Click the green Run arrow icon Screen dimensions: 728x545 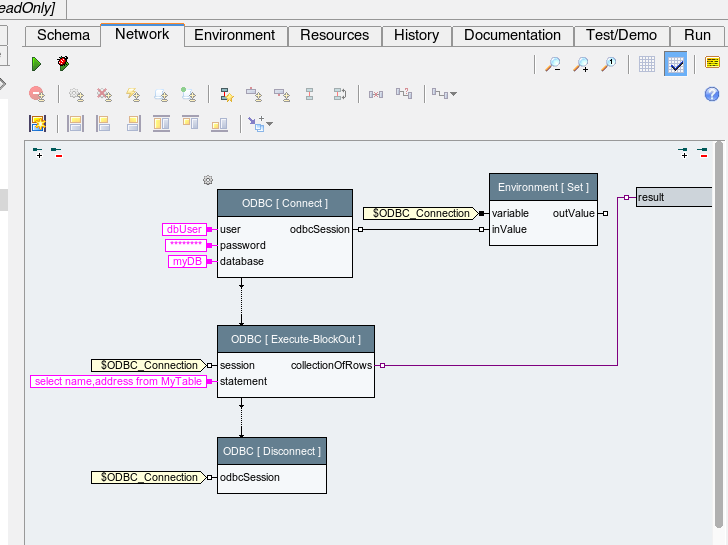tap(36, 64)
